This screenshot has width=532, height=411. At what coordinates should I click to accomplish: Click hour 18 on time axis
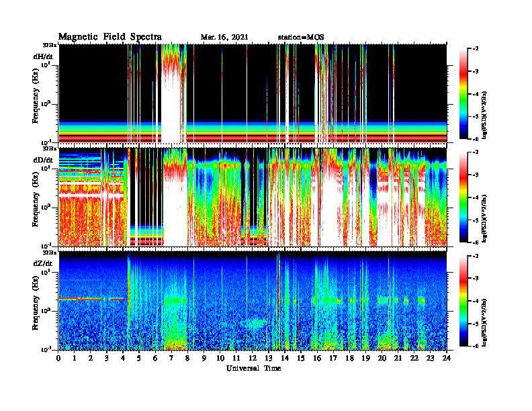coord(349,358)
